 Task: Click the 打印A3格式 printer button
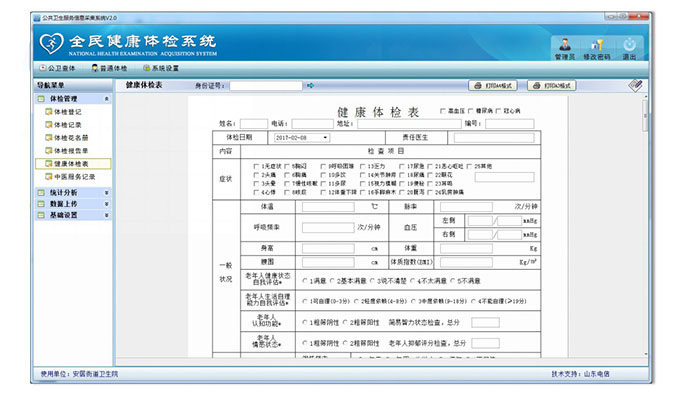552,86
